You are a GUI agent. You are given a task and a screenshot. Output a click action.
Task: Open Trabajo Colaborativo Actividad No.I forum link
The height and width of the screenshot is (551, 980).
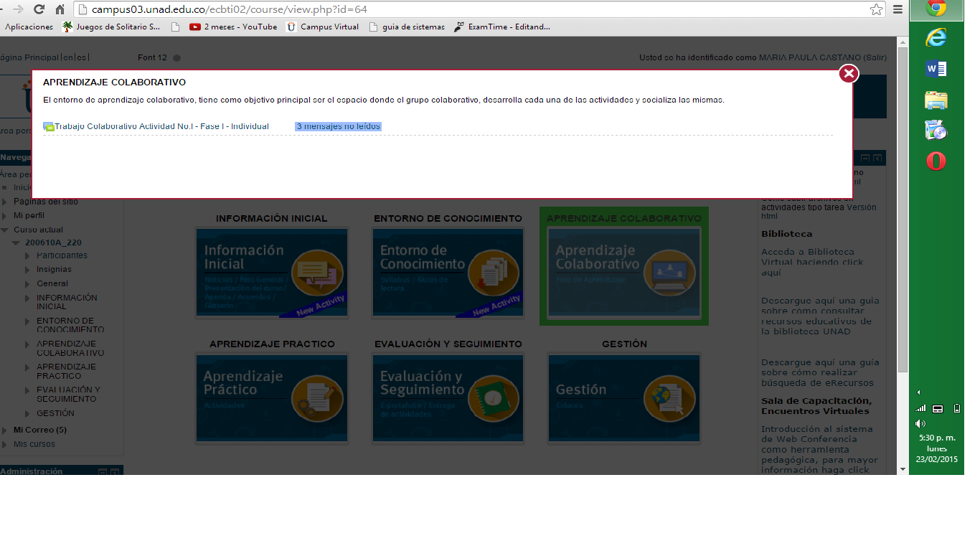coord(162,126)
